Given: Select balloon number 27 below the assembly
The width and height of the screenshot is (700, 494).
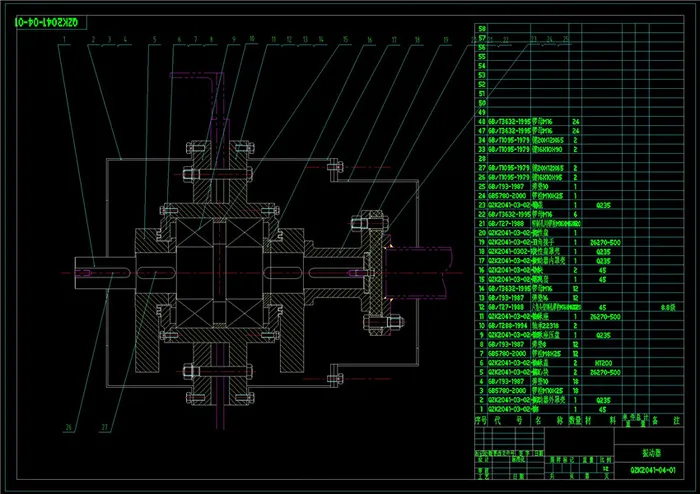Looking at the screenshot, I should pos(104,428).
